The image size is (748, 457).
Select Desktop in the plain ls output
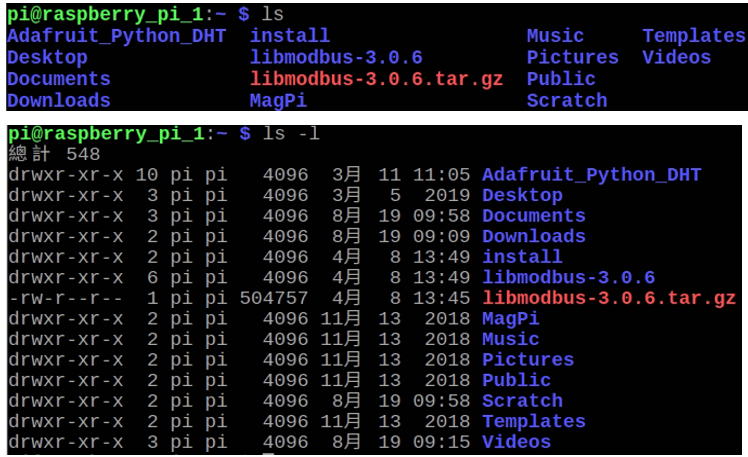click(x=47, y=58)
